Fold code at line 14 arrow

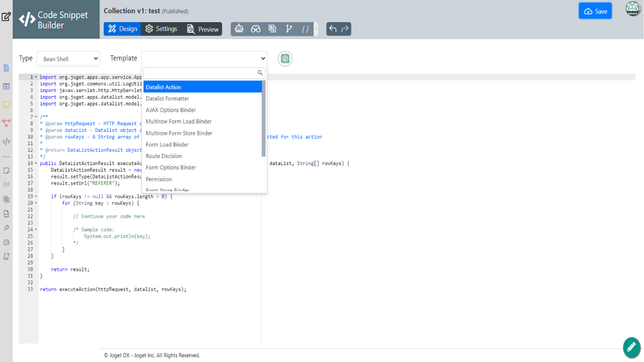tap(36, 163)
